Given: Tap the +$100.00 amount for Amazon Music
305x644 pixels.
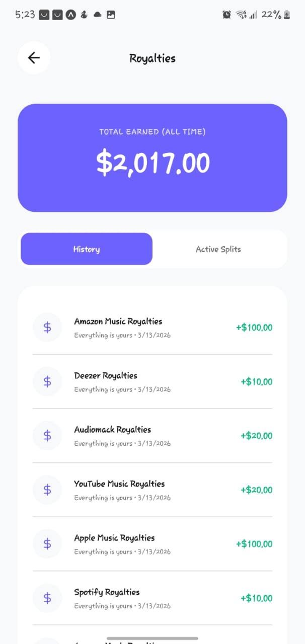Looking at the screenshot, I should (254, 328).
